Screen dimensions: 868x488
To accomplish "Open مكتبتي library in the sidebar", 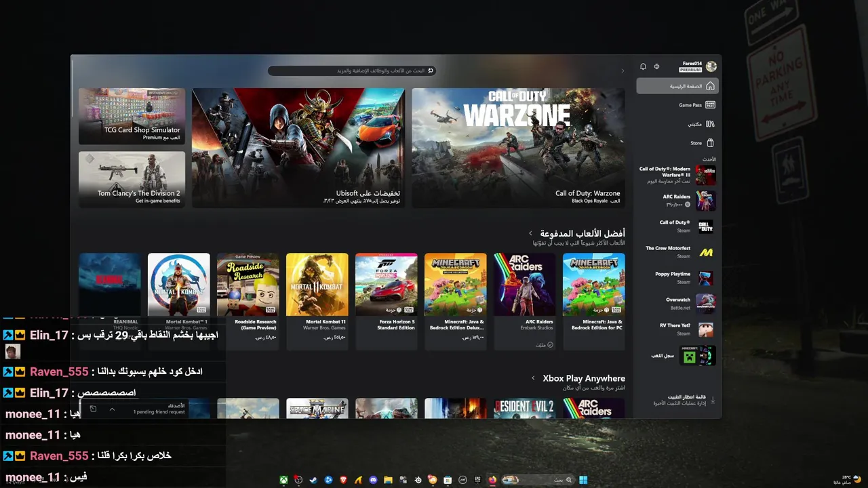I will point(677,124).
